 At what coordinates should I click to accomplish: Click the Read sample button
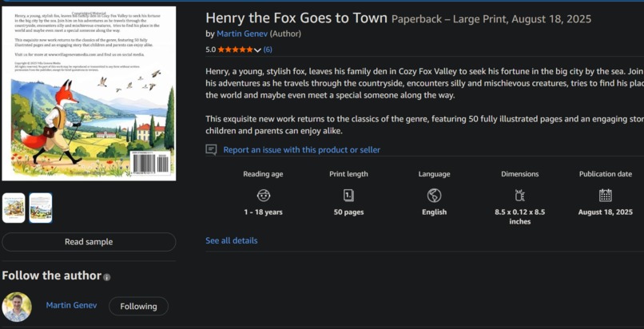89,242
